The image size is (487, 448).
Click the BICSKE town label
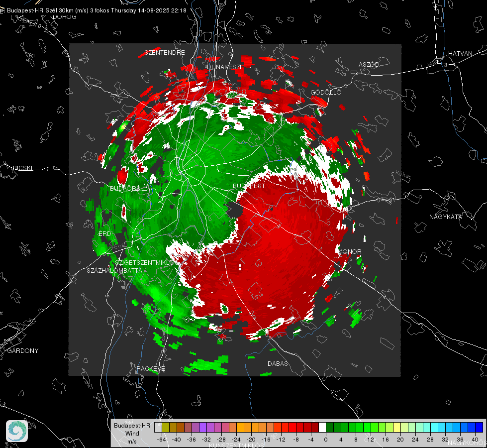tap(23, 168)
